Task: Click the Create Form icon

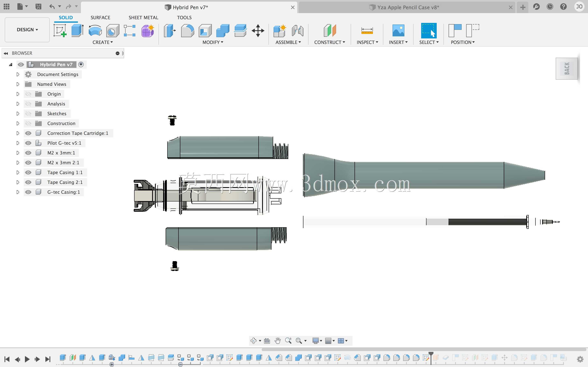Action: tap(148, 31)
